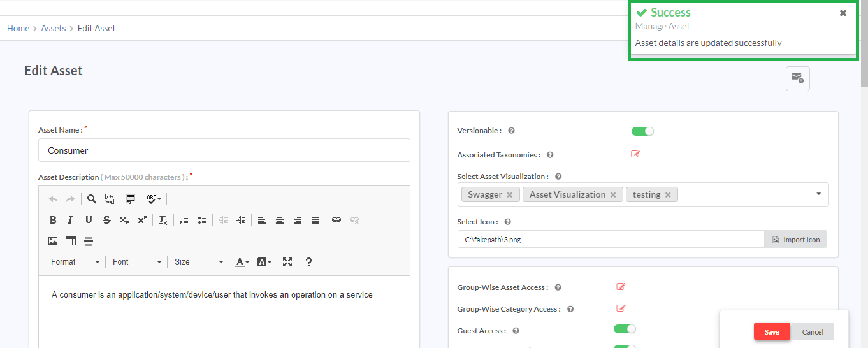Go to Assets breadcrumb
868x348 pixels.
pyautogui.click(x=54, y=28)
